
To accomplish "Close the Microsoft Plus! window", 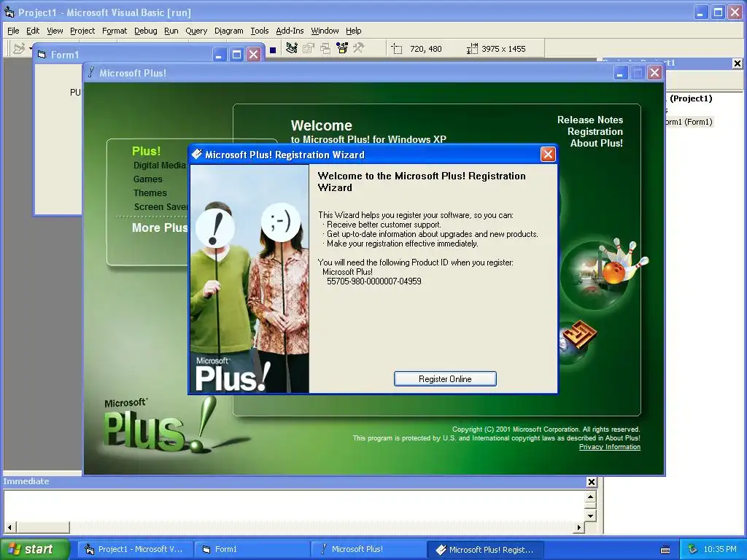I will click(655, 73).
